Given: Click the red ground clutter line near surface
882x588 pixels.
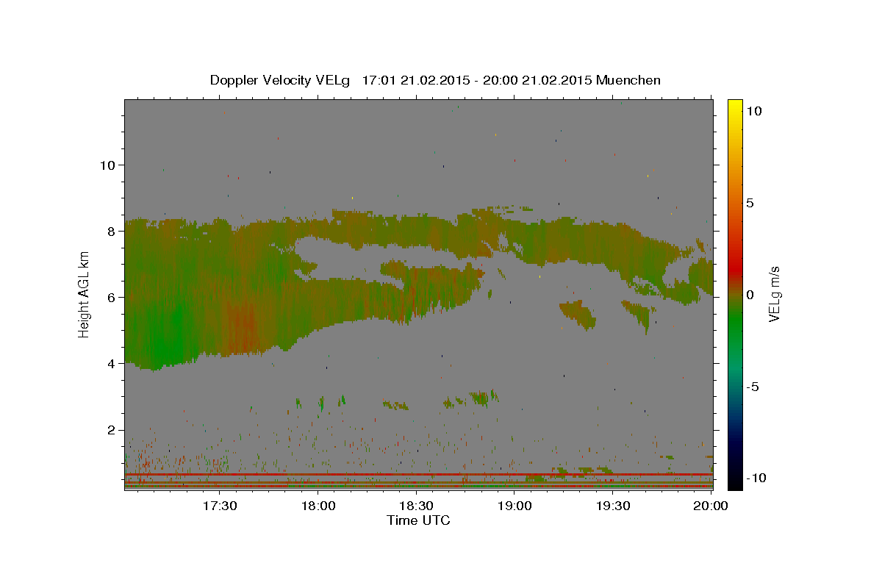Looking at the screenshot, I should [419, 475].
